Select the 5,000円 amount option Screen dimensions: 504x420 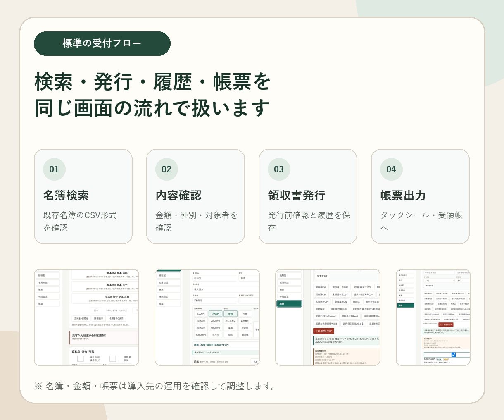pos(215,314)
